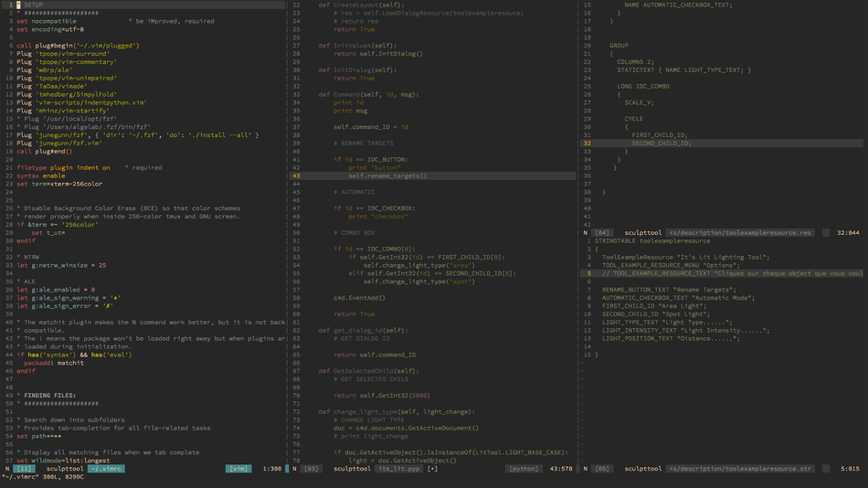Click the "call plug#begin('~/.vim/plugged')" line
This screenshot has height=488, width=868.
pyautogui.click(x=78, y=46)
